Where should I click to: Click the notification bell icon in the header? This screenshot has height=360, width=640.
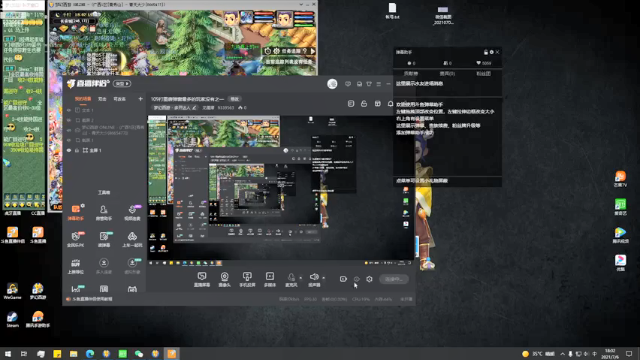point(390,104)
